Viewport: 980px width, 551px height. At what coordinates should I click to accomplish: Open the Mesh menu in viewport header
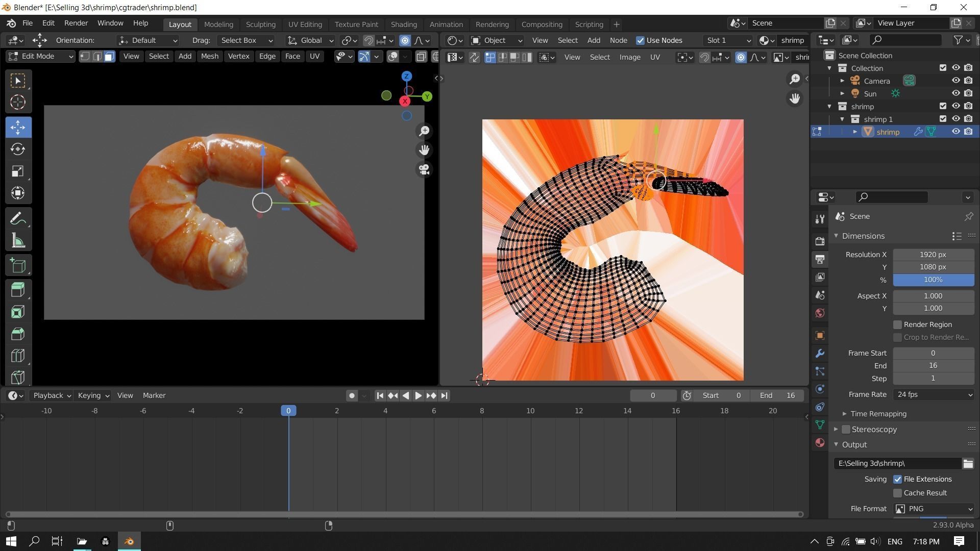(x=209, y=56)
